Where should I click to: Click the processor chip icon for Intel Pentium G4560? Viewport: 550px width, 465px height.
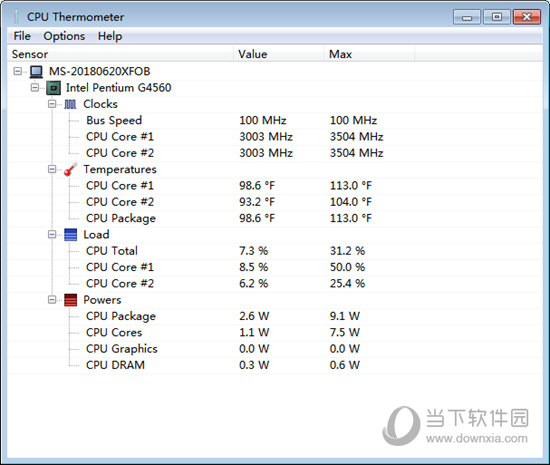[53, 88]
